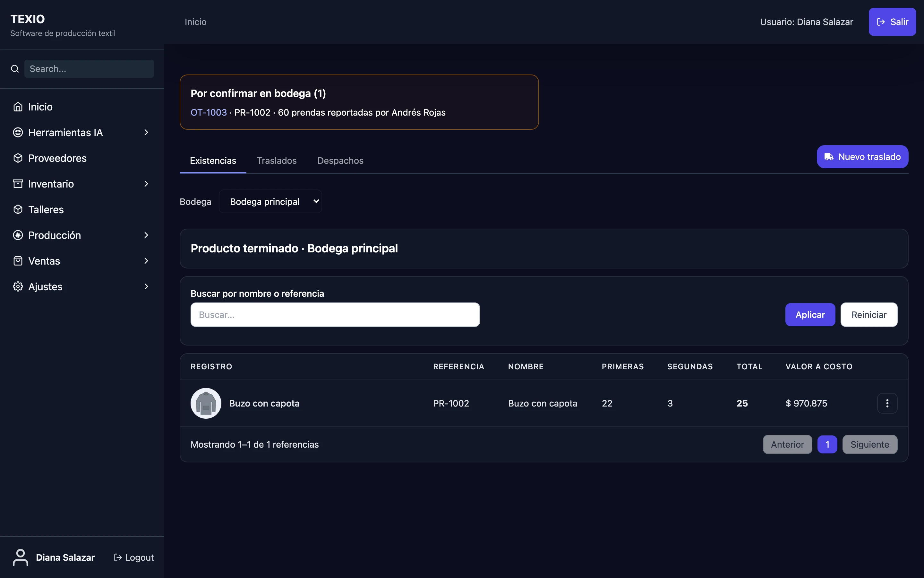Select page 1 in pagination

[827, 444]
